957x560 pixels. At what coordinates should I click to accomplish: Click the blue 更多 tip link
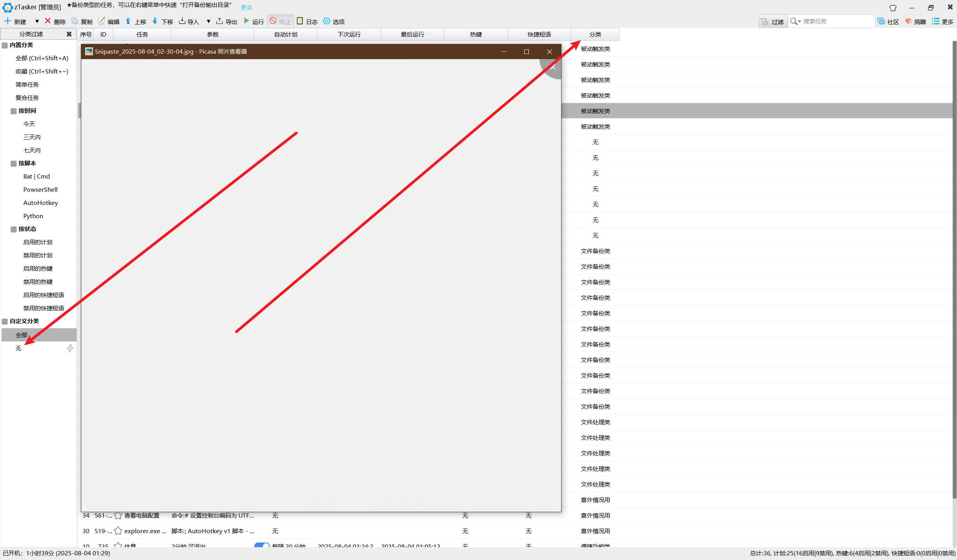coord(247,7)
